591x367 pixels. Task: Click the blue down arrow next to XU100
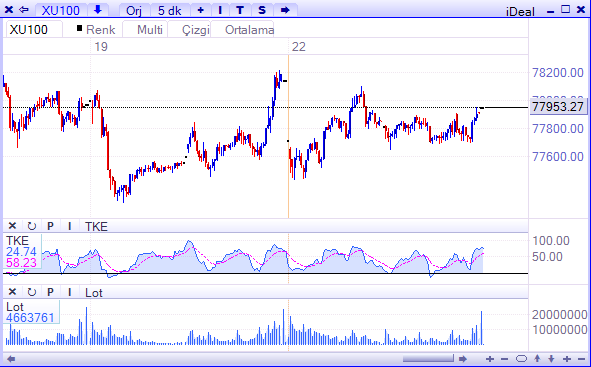98,10
